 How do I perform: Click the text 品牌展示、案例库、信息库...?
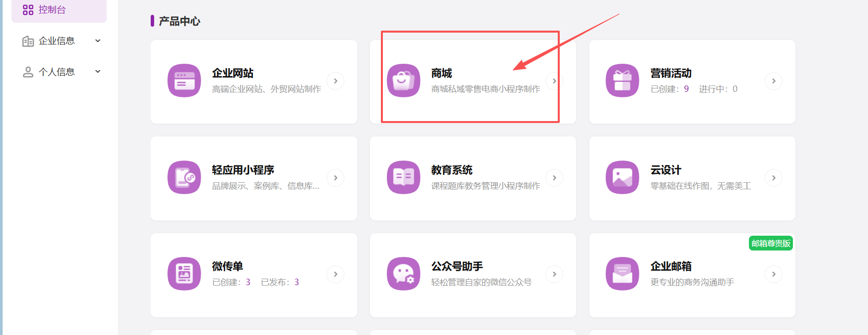coord(266,186)
